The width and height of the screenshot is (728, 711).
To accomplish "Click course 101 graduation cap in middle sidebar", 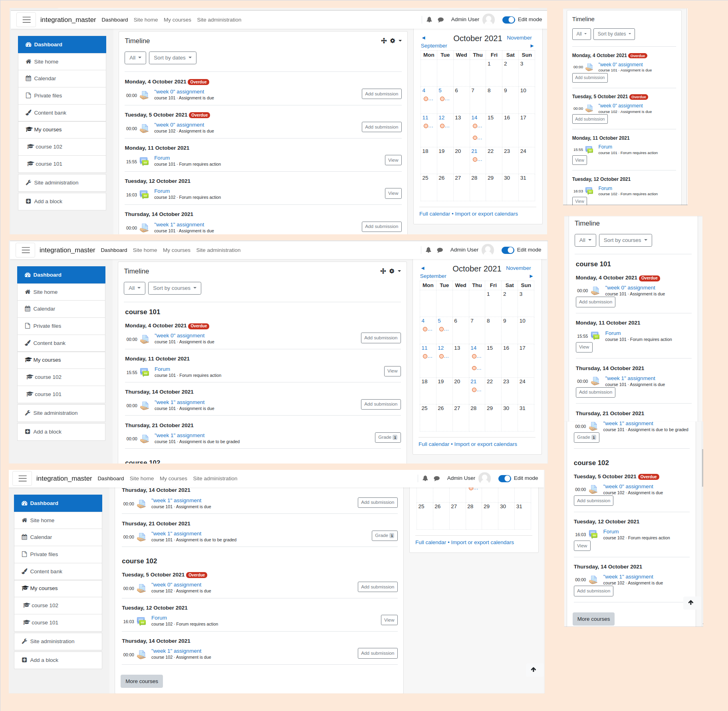I will coord(30,394).
